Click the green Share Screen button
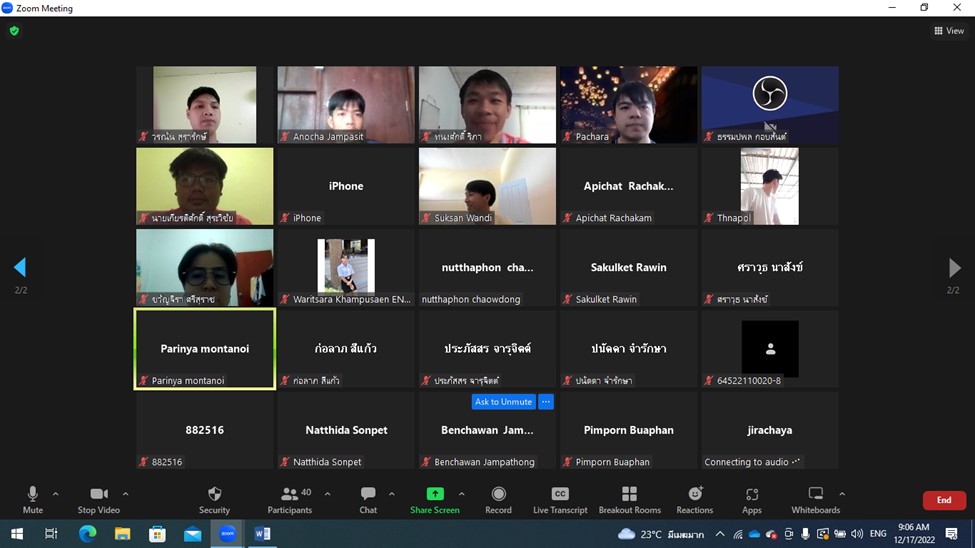Viewport: 975px width, 548px height. pyautogui.click(x=434, y=500)
